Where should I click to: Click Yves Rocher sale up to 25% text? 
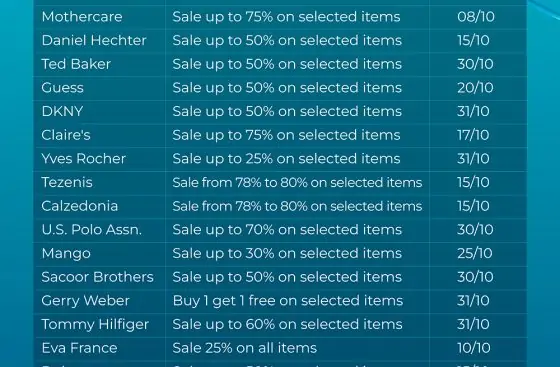pyautogui.click(x=286, y=159)
